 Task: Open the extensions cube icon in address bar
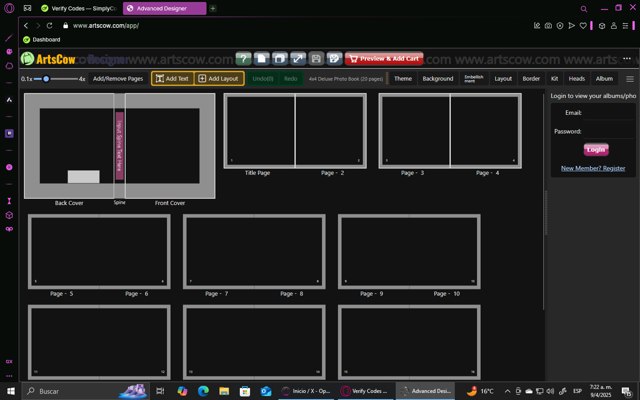602,25
